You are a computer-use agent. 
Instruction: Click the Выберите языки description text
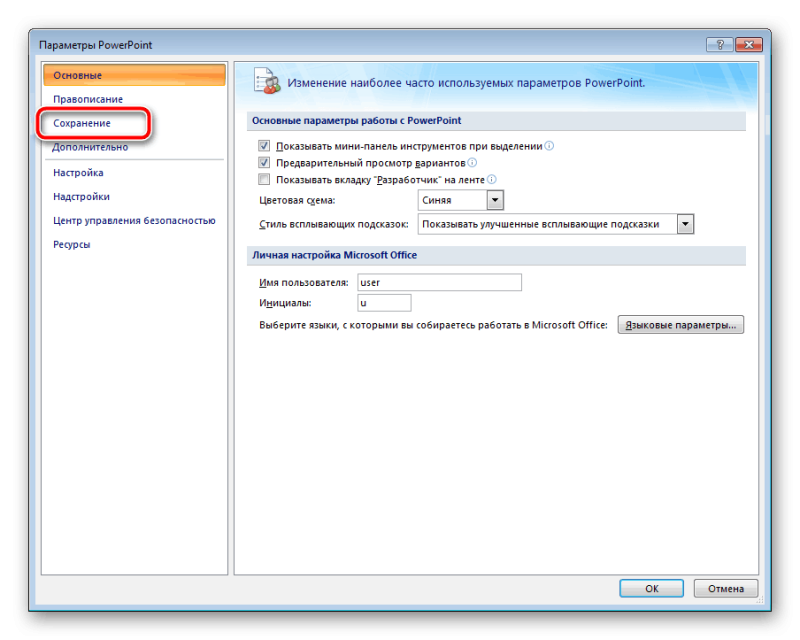pos(433,325)
